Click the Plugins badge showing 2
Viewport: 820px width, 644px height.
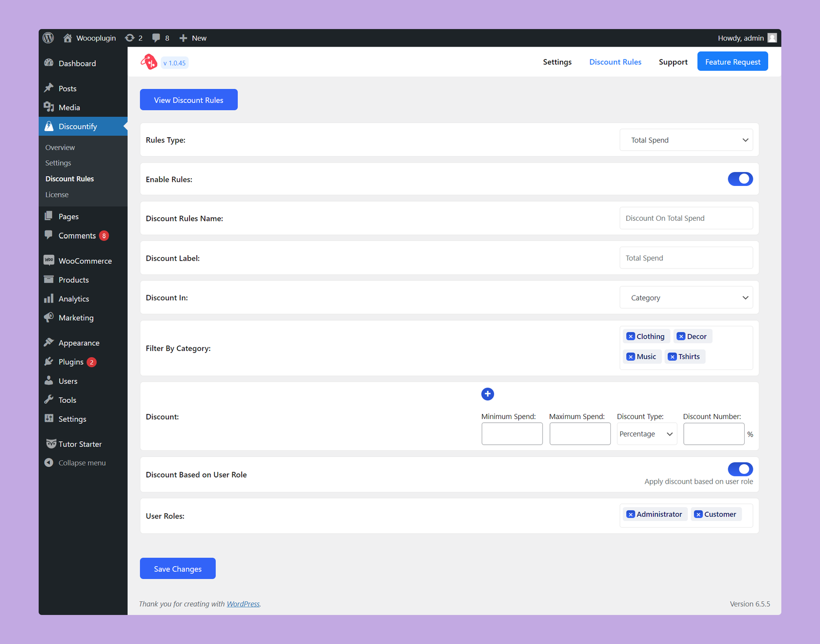pos(92,362)
